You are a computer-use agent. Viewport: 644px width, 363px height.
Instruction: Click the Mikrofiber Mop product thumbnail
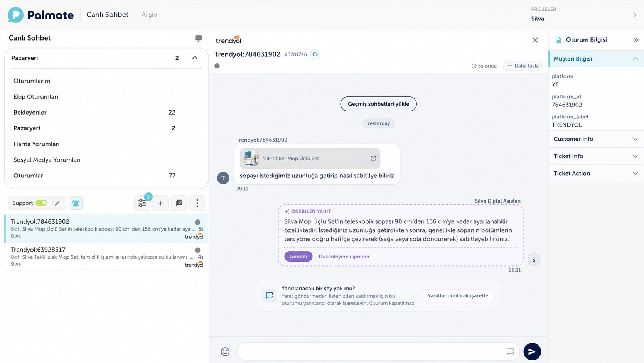coord(251,158)
